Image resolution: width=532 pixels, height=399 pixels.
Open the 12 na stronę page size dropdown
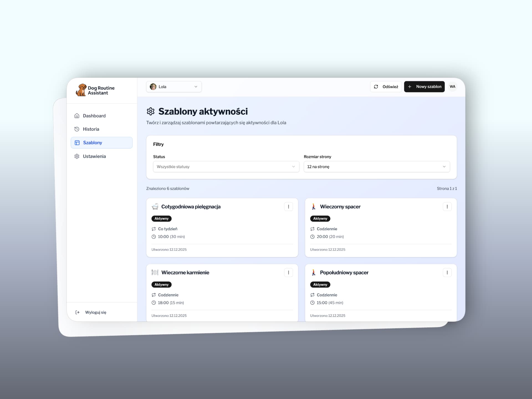377,167
